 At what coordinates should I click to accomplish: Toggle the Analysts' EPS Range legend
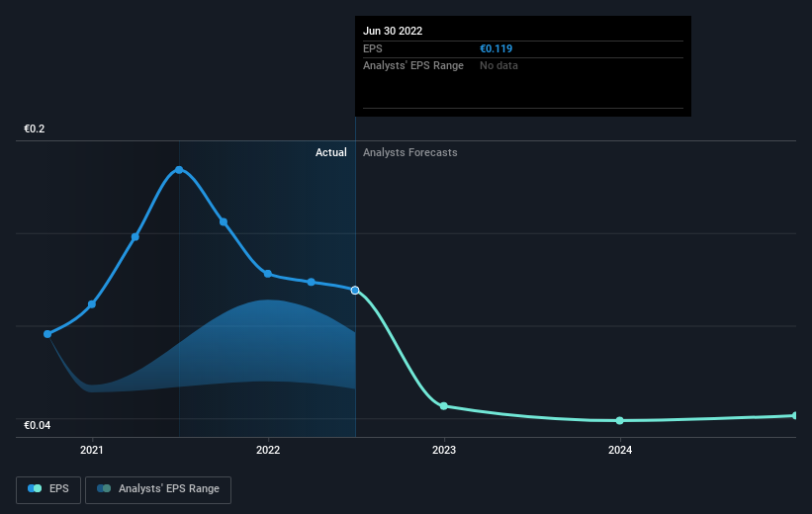point(158,489)
